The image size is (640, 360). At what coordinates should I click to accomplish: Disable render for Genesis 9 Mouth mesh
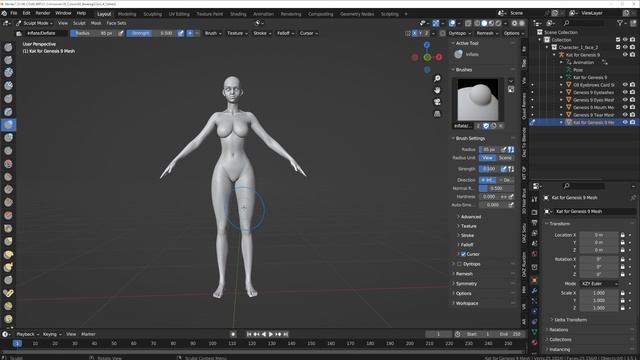click(633, 107)
